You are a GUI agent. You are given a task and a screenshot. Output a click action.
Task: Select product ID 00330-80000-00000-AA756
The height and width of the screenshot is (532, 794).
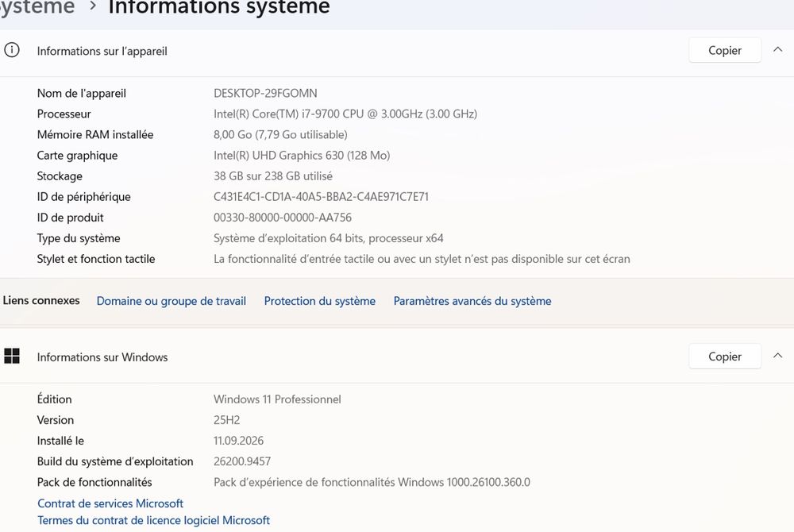283,218
